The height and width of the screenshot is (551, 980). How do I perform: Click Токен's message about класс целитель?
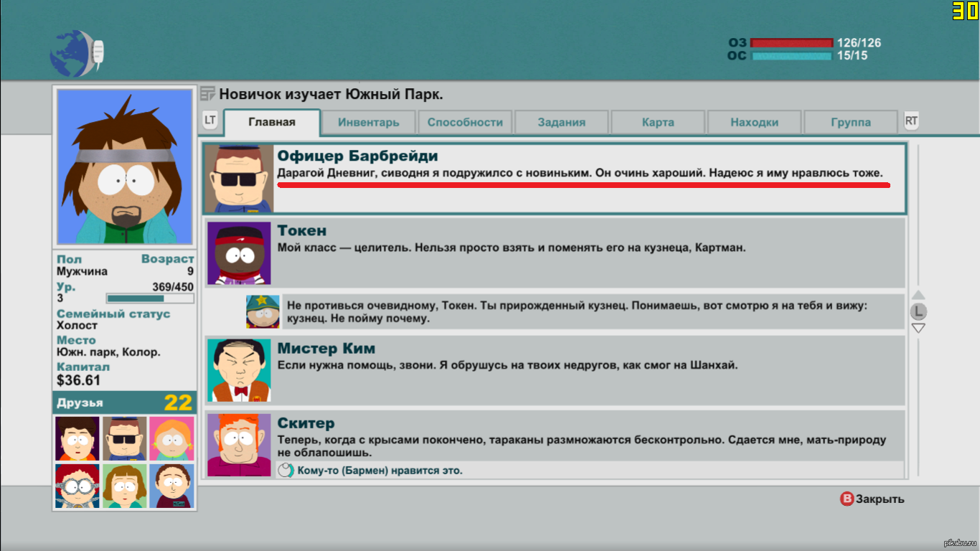click(512, 248)
